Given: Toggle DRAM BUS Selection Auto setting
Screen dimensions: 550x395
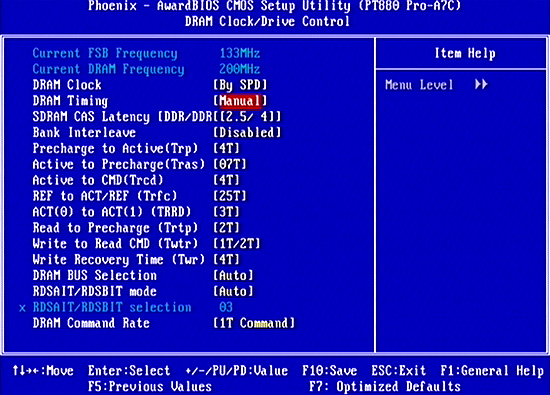Looking at the screenshot, I should point(233,275).
